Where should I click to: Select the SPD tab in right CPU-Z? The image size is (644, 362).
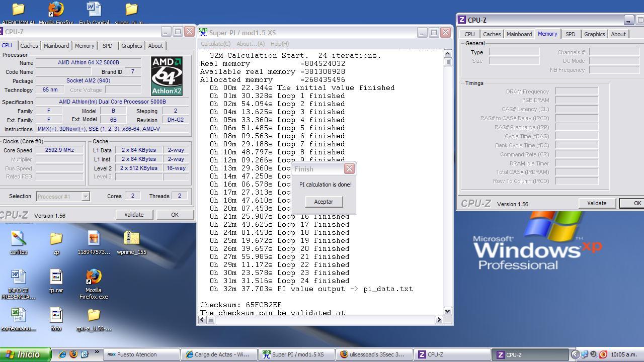coord(570,34)
